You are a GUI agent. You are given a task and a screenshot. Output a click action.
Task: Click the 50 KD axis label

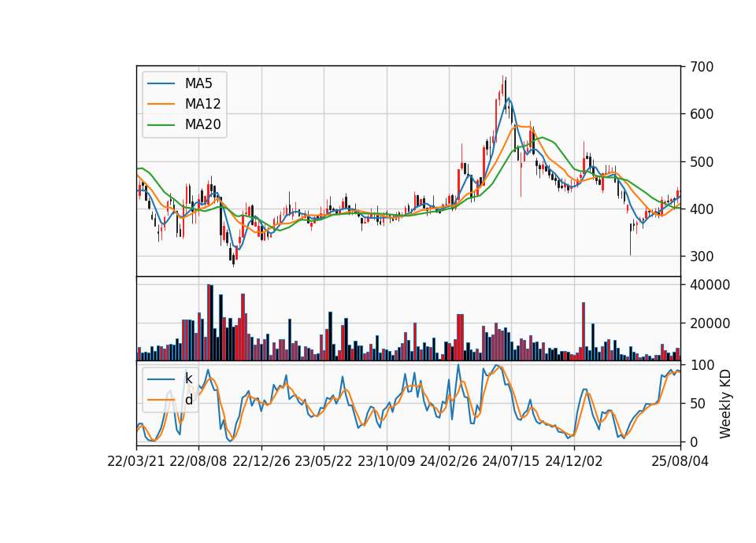tap(699, 404)
